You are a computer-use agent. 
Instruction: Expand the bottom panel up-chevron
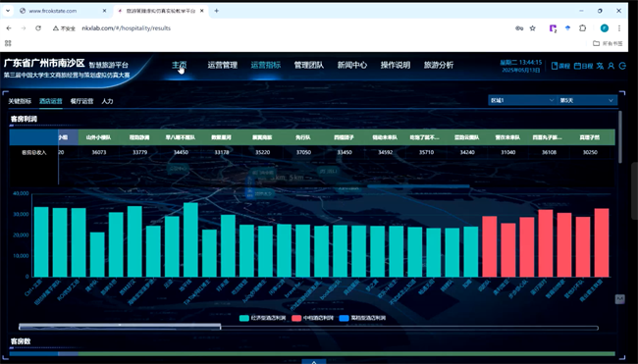coord(314,362)
